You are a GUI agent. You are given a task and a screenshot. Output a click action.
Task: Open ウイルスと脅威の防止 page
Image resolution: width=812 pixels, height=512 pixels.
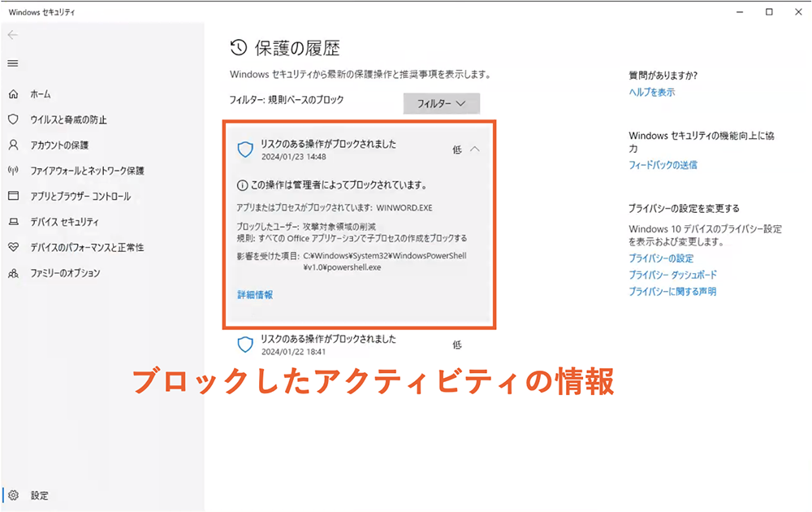[68, 119]
